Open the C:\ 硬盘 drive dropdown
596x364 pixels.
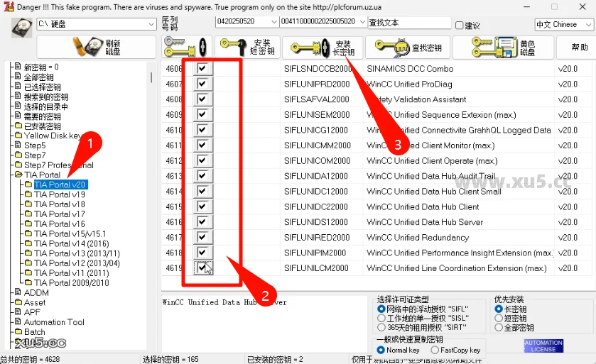(x=151, y=24)
